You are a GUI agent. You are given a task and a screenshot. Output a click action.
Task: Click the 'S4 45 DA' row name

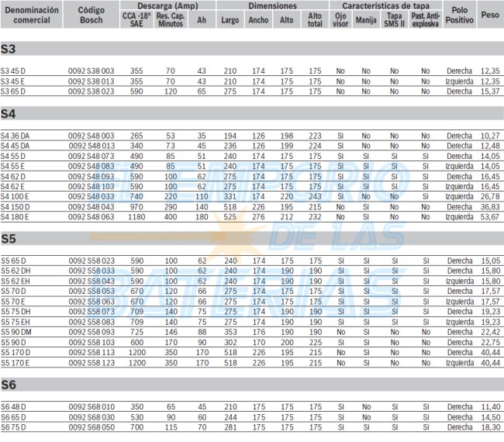[x=15, y=146]
